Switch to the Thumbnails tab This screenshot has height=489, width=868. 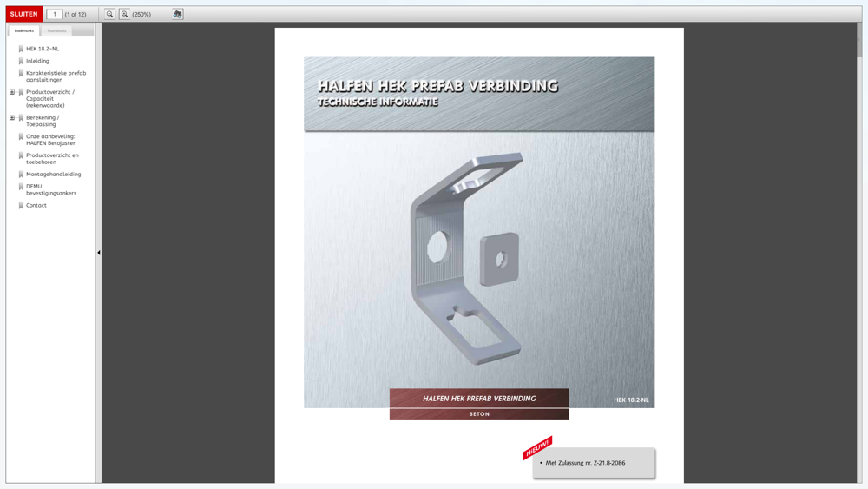(x=56, y=31)
